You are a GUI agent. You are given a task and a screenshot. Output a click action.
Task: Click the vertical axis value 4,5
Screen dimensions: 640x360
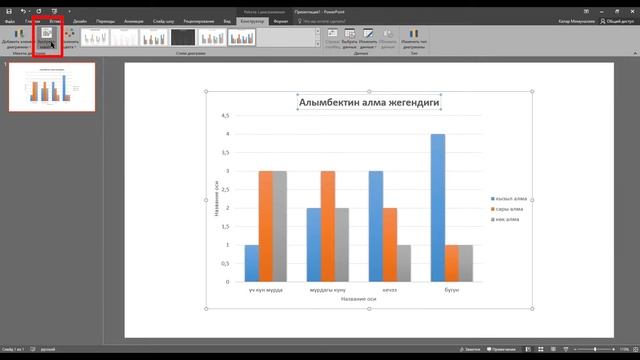point(225,116)
